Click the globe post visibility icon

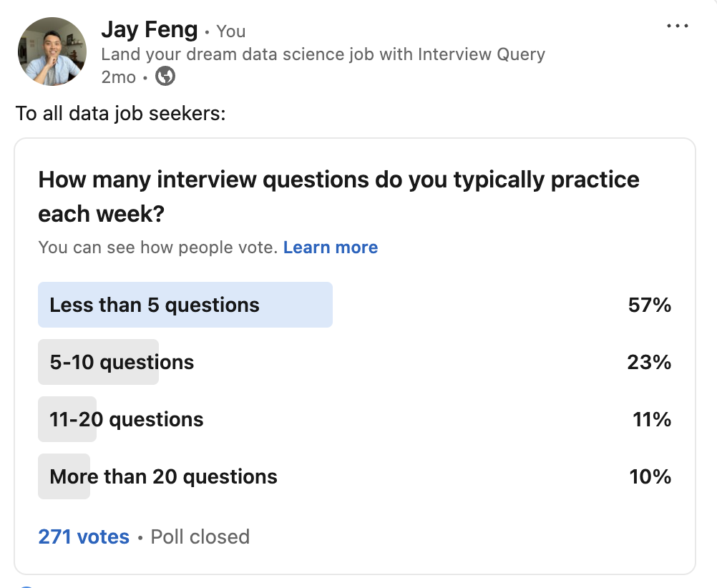[165, 76]
